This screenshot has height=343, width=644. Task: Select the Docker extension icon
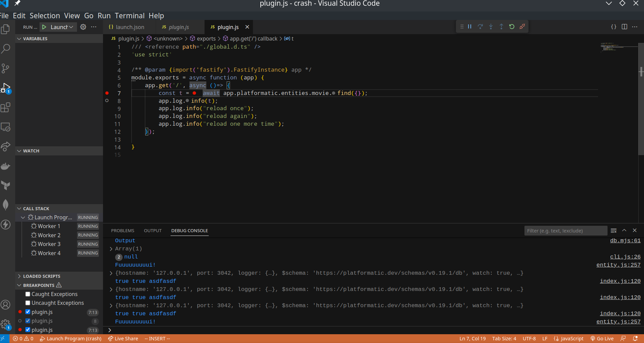click(x=6, y=166)
